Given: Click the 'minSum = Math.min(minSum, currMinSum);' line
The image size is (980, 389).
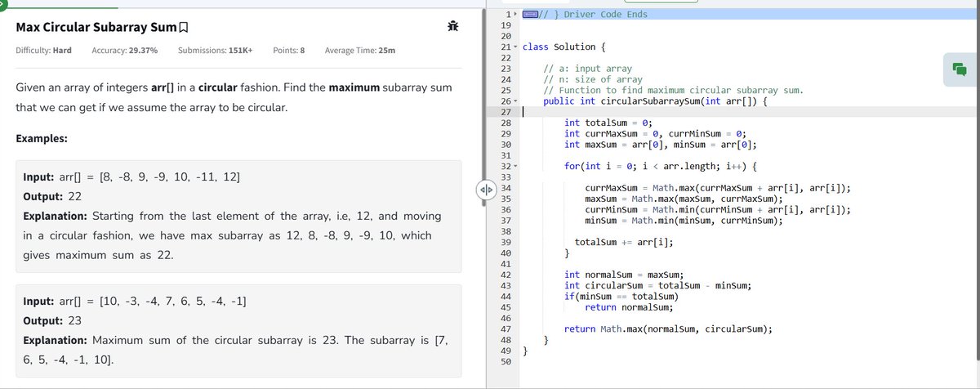Looking at the screenshot, I should (x=684, y=221).
